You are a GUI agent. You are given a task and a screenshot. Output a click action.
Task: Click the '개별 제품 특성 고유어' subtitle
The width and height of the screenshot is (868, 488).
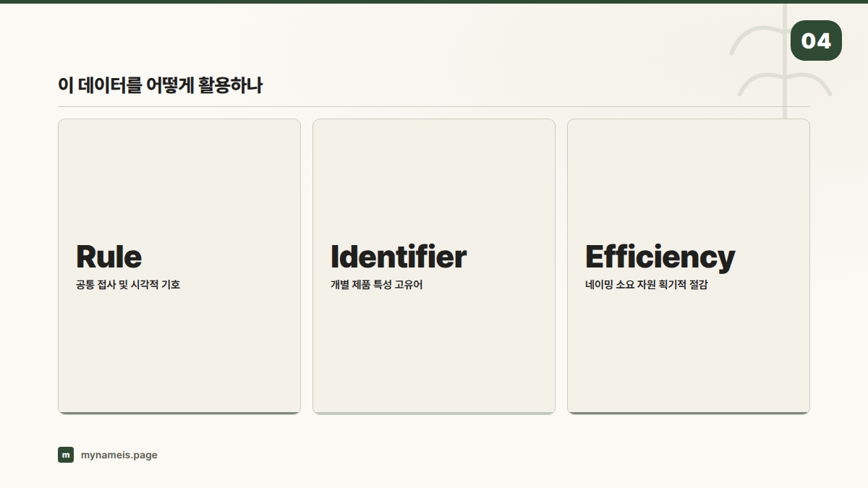pos(377,285)
